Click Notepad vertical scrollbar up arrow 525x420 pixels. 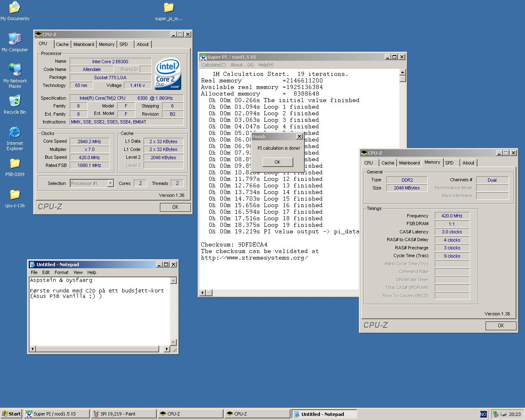[173, 281]
